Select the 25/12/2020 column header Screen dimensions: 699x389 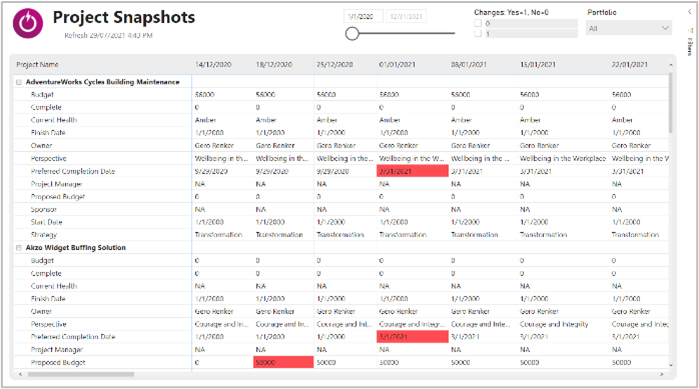click(x=335, y=65)
